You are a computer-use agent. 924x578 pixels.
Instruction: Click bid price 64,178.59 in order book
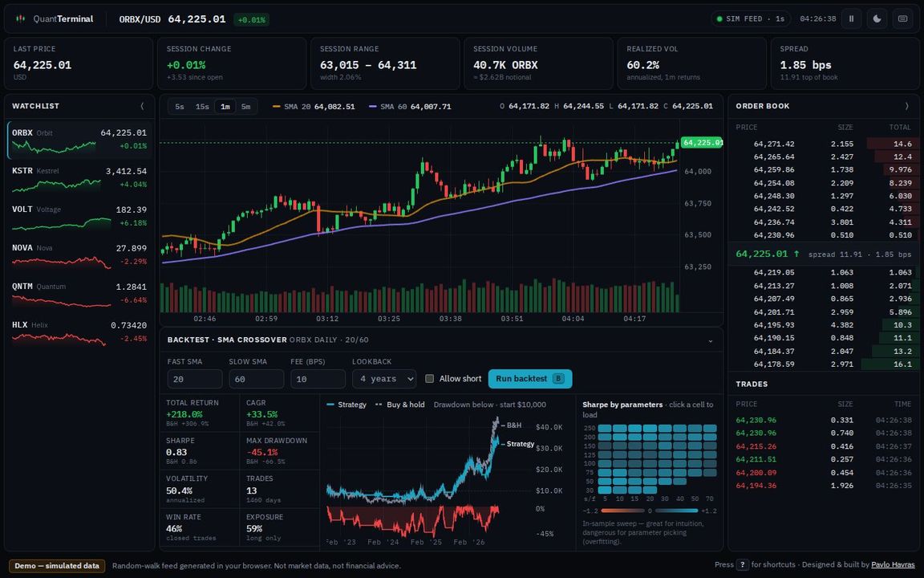coord(774,364)
